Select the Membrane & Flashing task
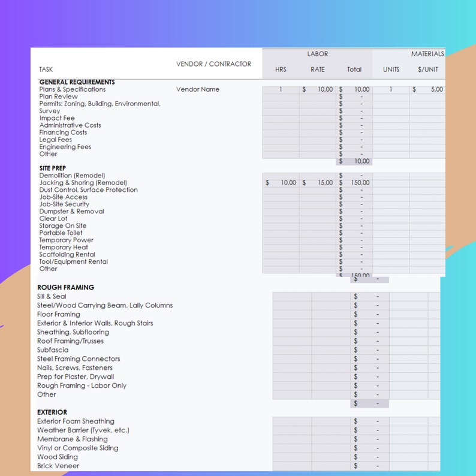The width and height of the screenshot is (476, 476). click(73, 439)
